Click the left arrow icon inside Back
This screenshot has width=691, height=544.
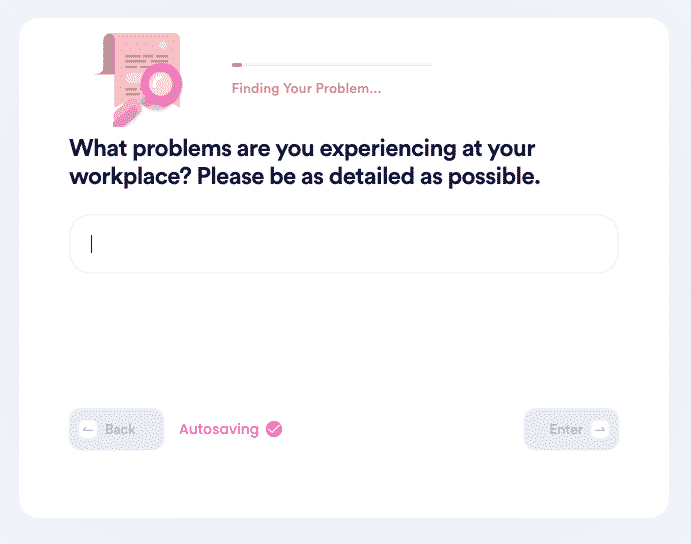pos(88,429)
